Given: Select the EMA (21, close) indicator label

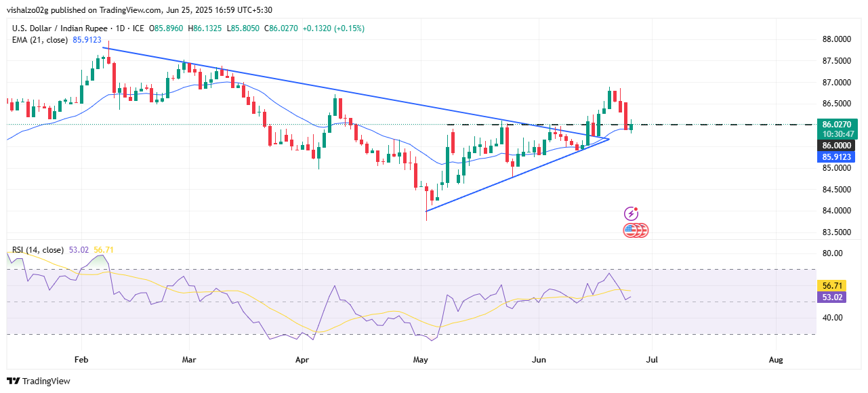Looking at the screenshot, I should 40,40.
